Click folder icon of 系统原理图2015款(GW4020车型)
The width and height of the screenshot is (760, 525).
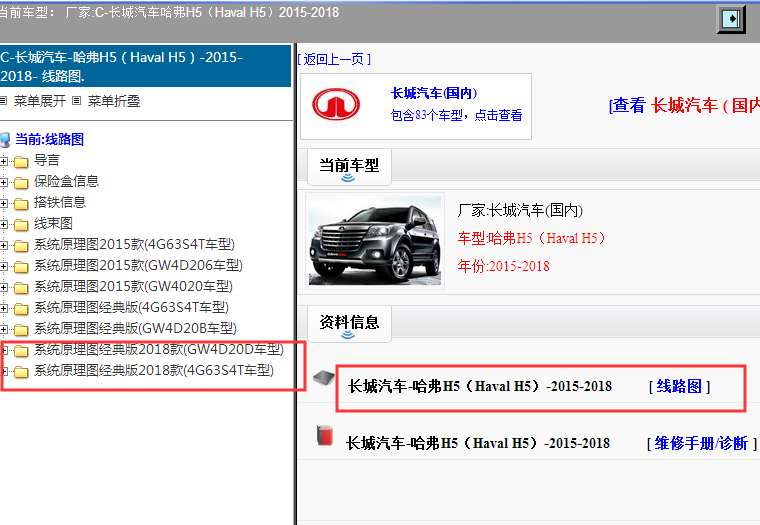[21, 288]
